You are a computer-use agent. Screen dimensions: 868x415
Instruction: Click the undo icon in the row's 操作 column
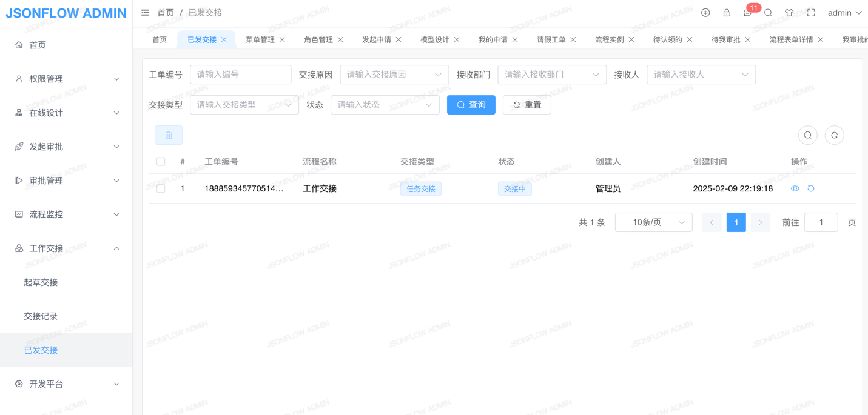click(x=811, y=188)
